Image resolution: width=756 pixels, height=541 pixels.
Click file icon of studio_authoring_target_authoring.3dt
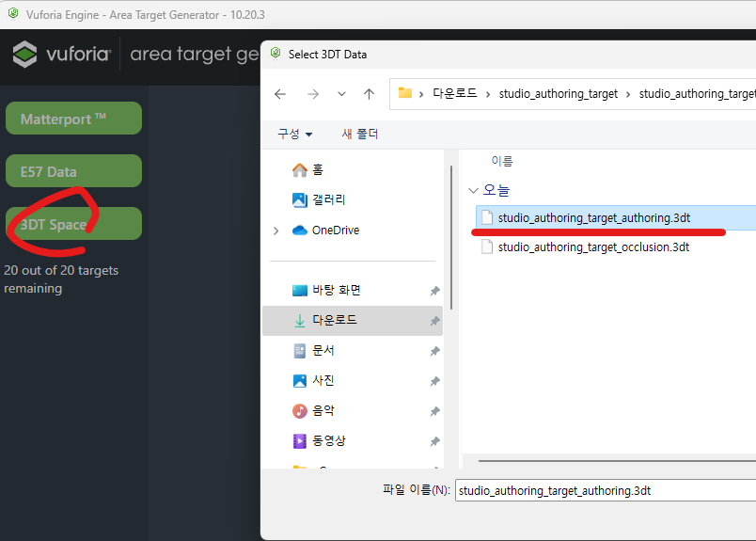pos(487,217)
